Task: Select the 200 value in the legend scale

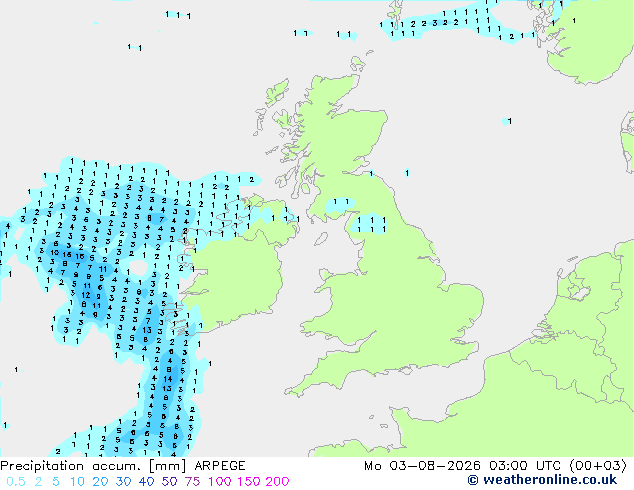Action: (x=277, y=482)
